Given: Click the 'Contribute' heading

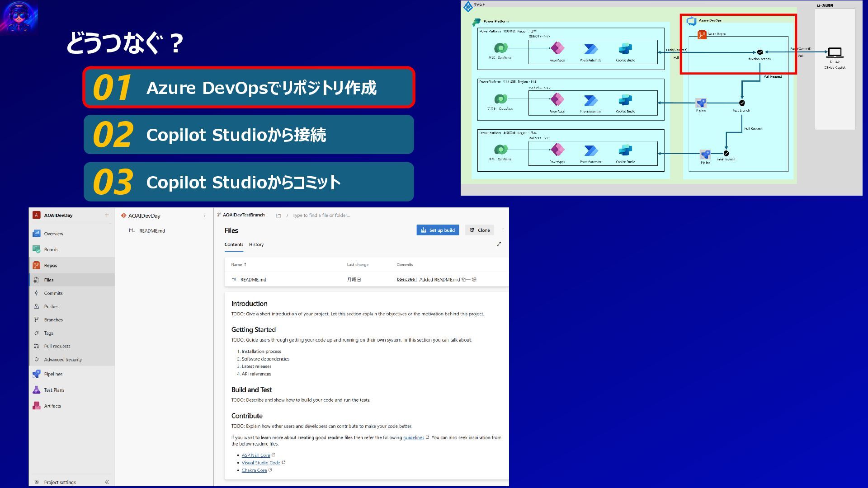Looking at the screenshot, I should (x=247, y=416).
